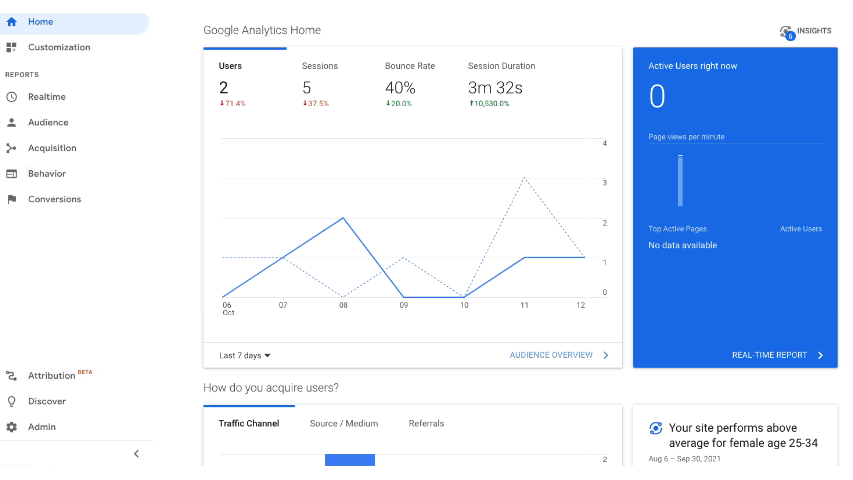Click the Admin gear icon
853x480 pixels.
pos(11,427)
